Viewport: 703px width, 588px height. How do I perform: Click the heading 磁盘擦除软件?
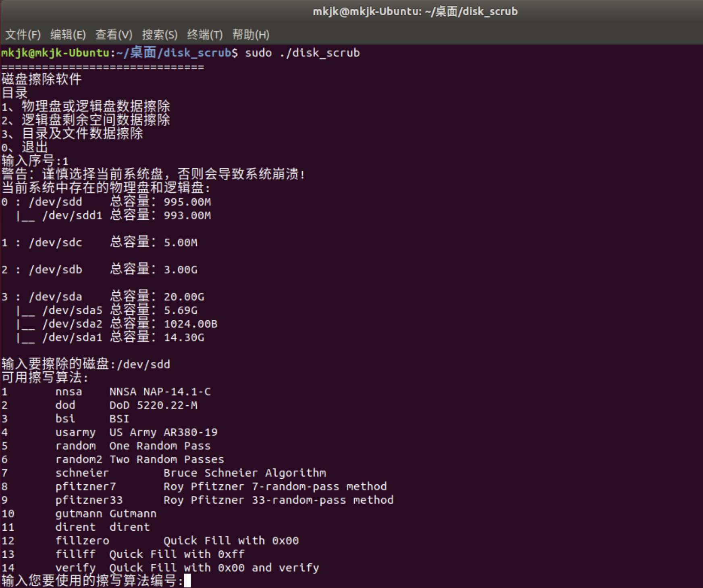tap(42, 79)
